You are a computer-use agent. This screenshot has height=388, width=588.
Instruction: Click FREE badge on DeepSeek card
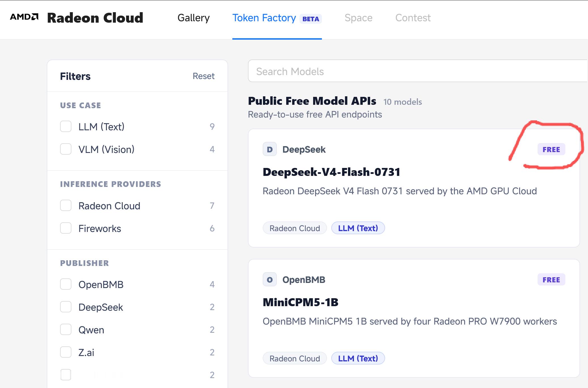click(551, 150)
